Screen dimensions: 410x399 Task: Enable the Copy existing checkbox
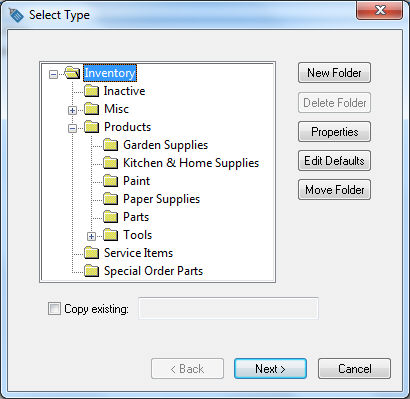tap(54, 309)
